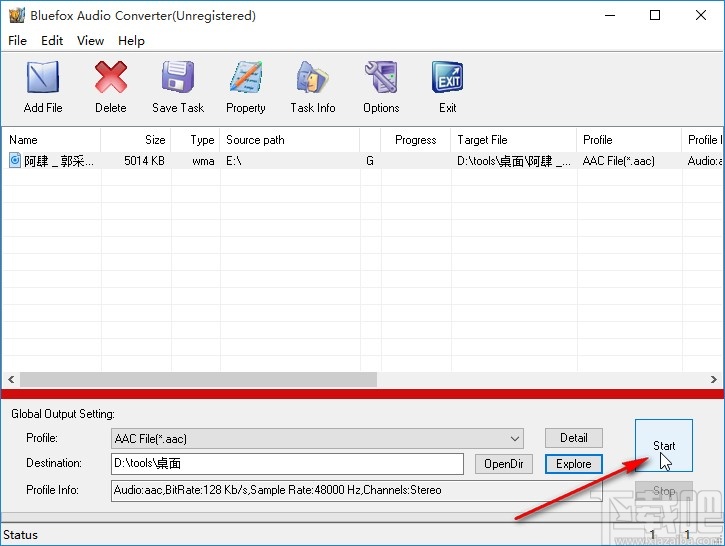Click the Profile Info text field
725x546 pixels.
(356, 490)
